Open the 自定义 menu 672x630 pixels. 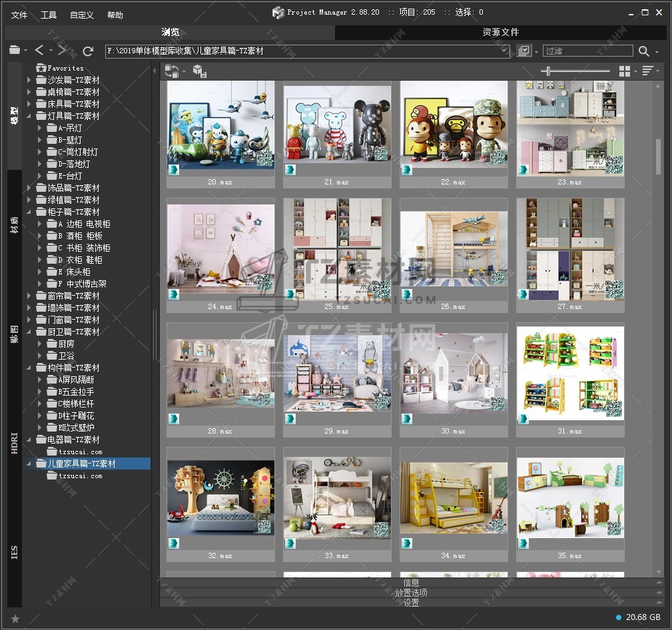pos(82,15)
